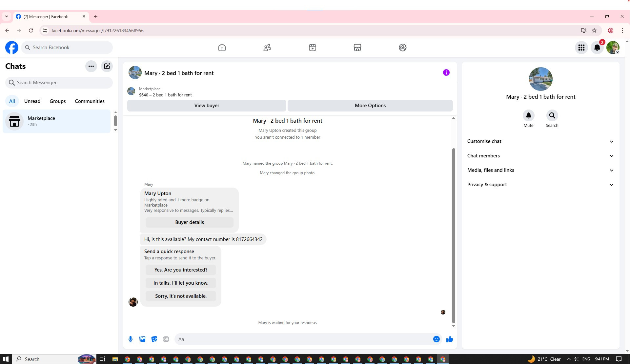Open the Reels video icon
The image size is (630, 364).
(x=313, y=48)
